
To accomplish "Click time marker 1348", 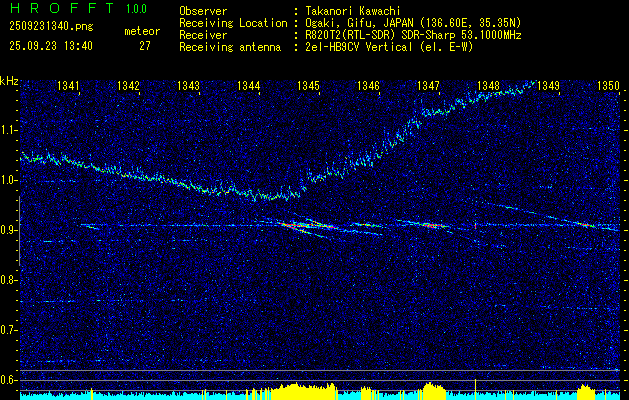I will (x=488, y=86).
